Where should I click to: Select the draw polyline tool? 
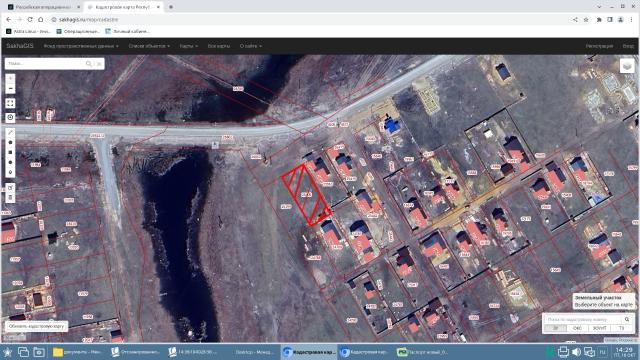point(11,133)
